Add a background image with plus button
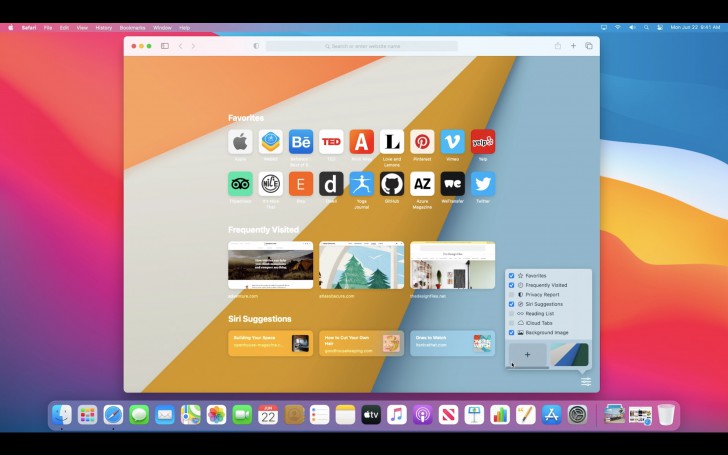The height and width of the screenshot is (455, 728). [527, 355]
